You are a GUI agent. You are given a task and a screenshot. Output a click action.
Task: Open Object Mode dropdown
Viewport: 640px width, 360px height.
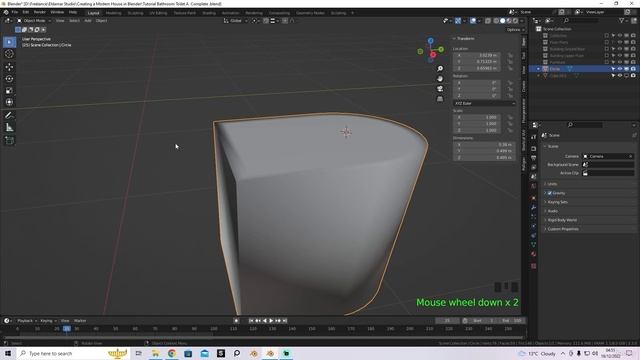point(34,21)
